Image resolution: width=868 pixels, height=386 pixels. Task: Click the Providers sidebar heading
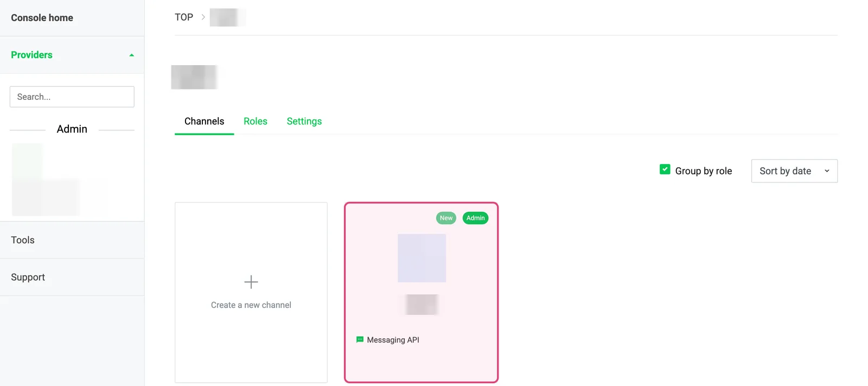coord(31,55)
